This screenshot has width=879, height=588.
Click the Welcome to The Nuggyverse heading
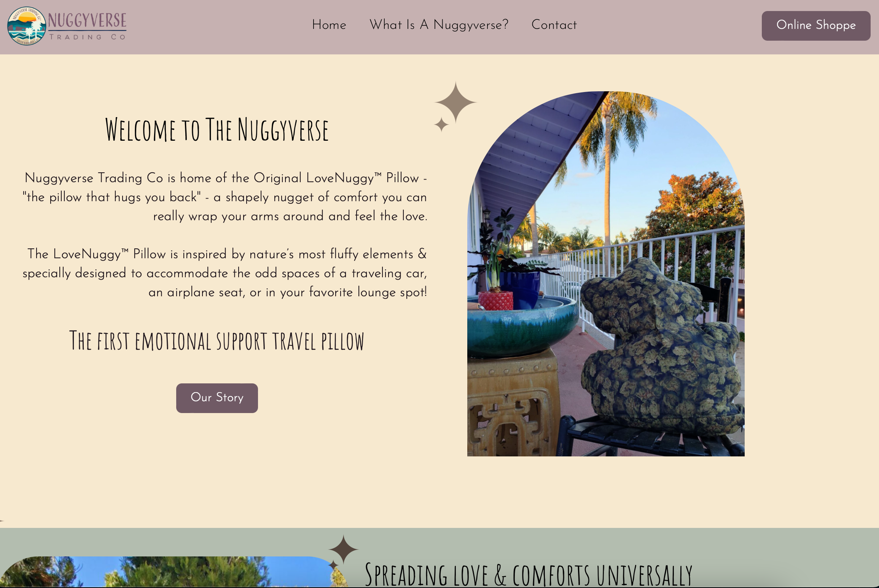(x=217, y=130)
